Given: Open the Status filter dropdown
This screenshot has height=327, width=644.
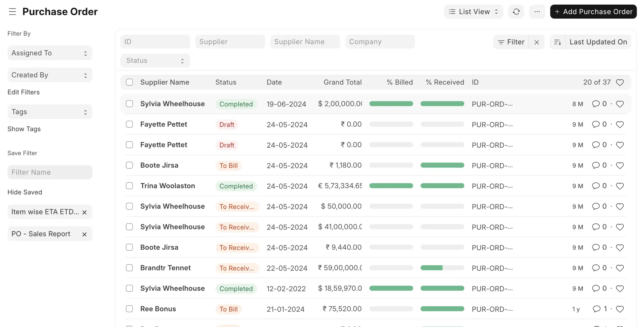Looking at the screenshot, I should click(155, 61).
